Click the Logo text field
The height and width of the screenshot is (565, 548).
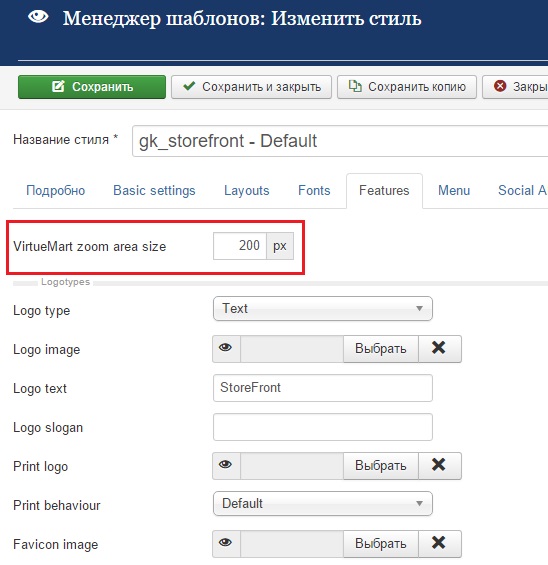pyautogui.click(x=323, y=388)
